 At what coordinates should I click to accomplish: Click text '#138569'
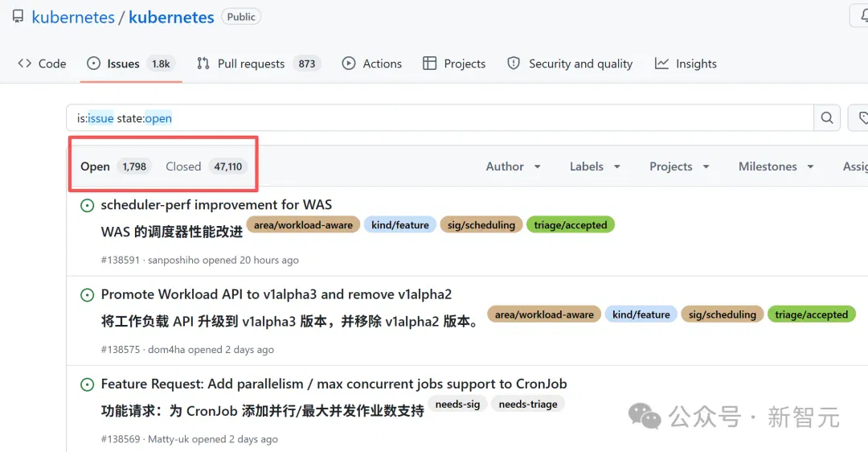tap(120, 439)
